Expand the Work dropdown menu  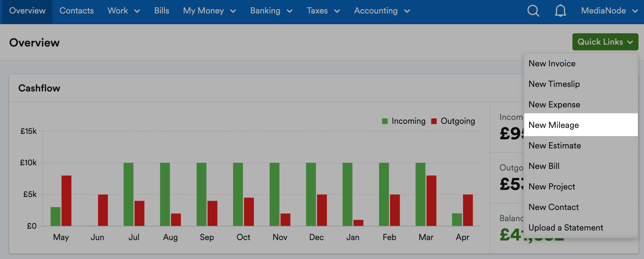(124, 11)
